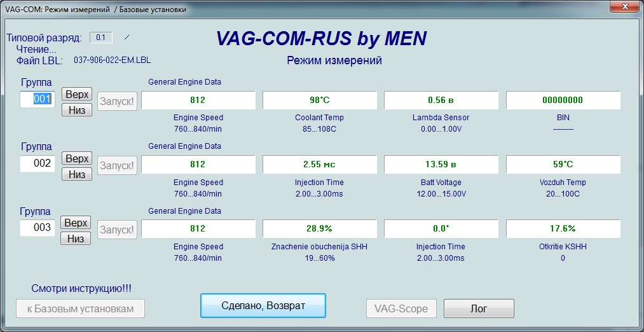Decrement group 003 with Низ button
644x332 pixels.
[76, 239]
